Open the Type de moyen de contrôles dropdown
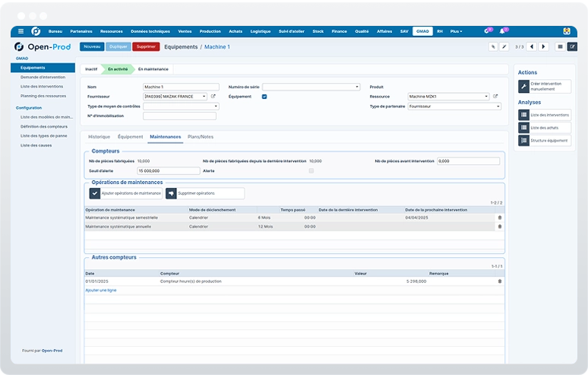 click(181, 106)
